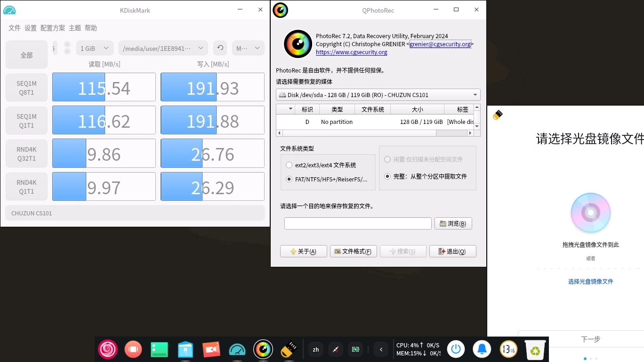Open the notification bell in the dock
The image size is (644, 362).
point(482,349)
